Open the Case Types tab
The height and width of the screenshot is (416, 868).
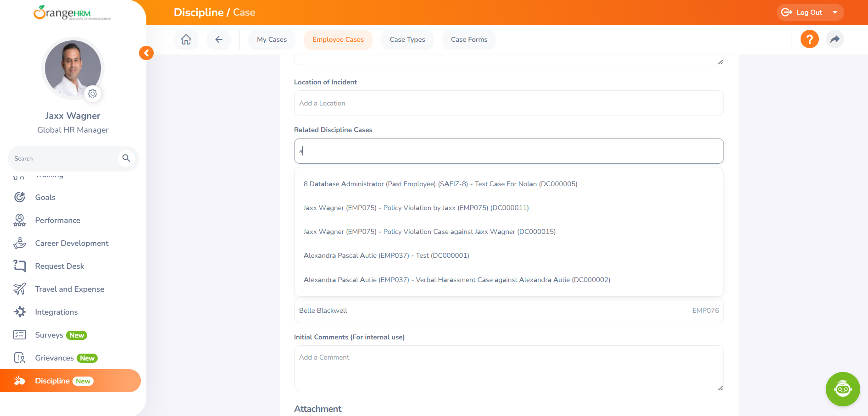pyautogui.click(x=407, y=39)
